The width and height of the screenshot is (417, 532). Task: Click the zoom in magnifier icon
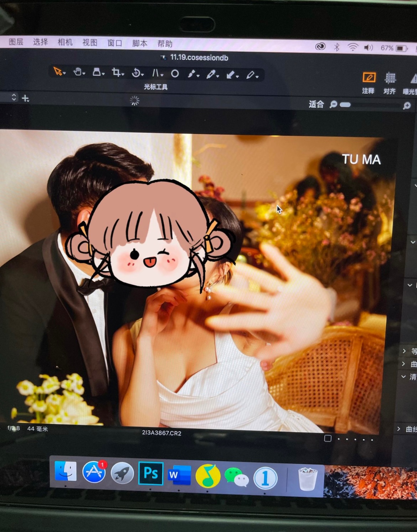pos(407,106)
